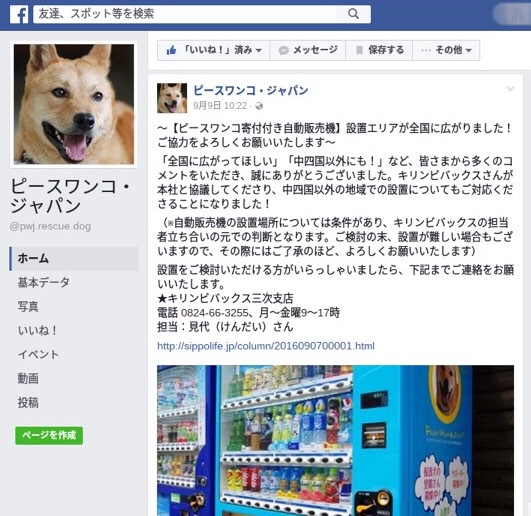Open the 動画 sidebar section
This screenshot has width=531, height=516.
click(28, 379)
